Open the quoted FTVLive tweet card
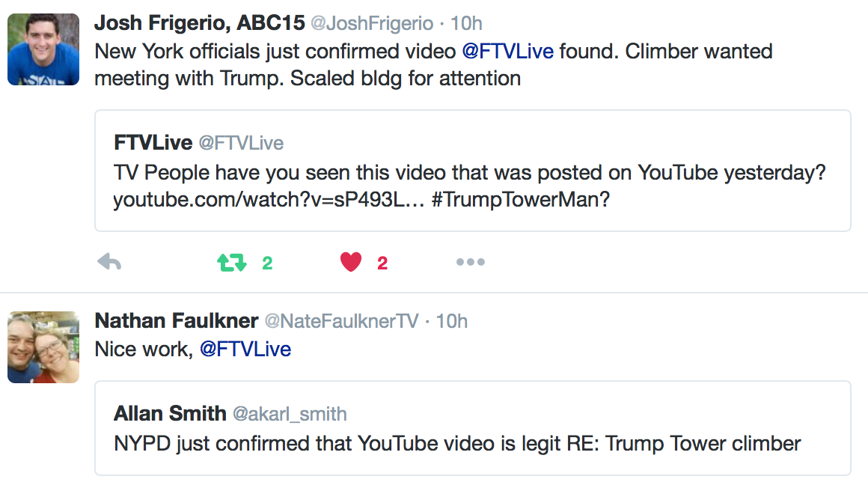The width and height of the screenshot is (868, 482). pos(473,171)
